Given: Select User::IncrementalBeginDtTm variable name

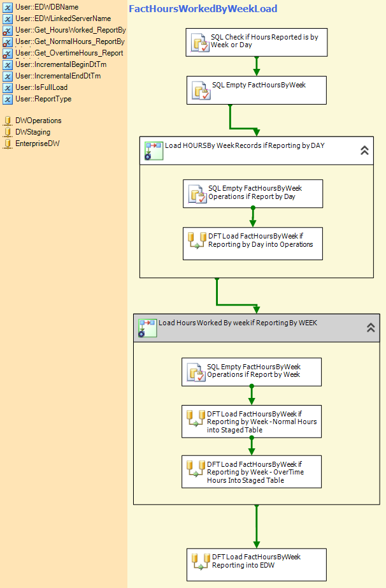Looking at the screenshot, I should click(61, 64).
